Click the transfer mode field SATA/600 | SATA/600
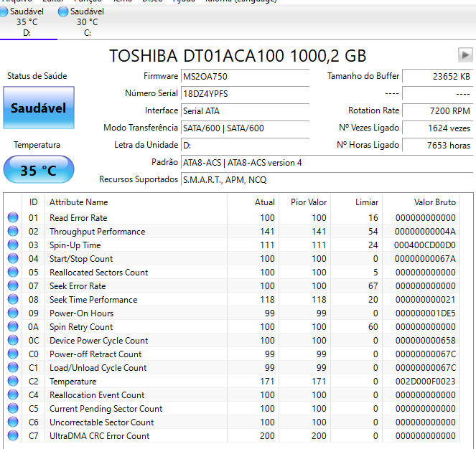The width and height of the screenshot is (476, 449). (x=245, y=128)
